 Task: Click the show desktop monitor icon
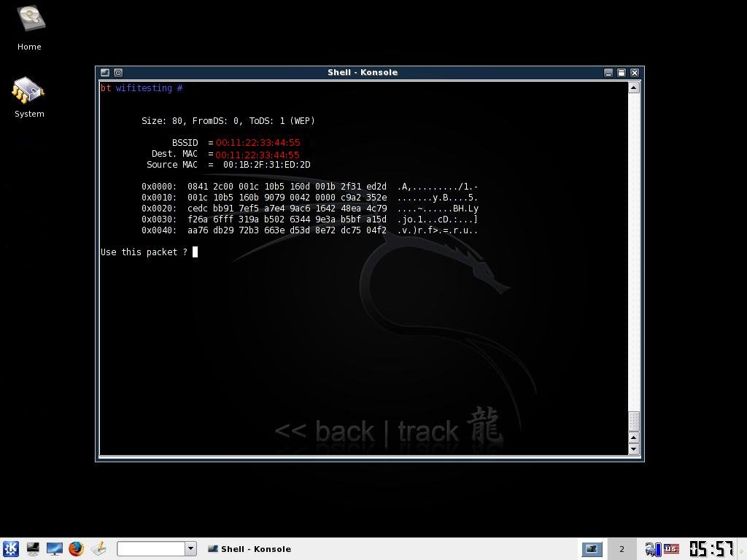tap(55, 548)
